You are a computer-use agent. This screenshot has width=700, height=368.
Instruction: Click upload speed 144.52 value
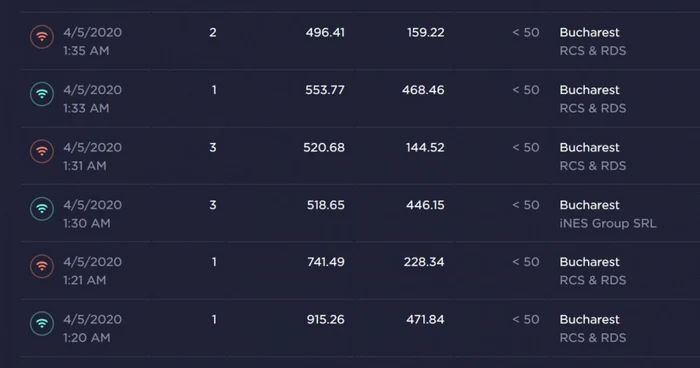point(425,147)
